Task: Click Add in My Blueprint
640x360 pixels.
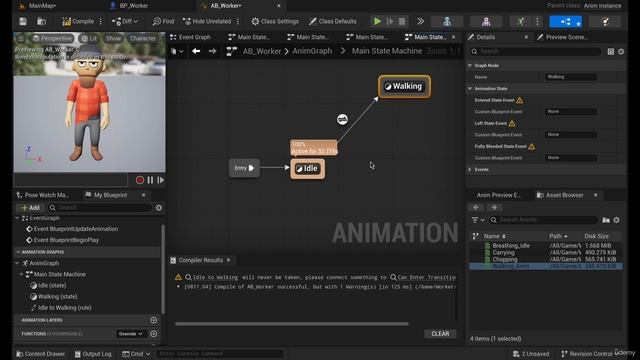Action: [31, 208]
